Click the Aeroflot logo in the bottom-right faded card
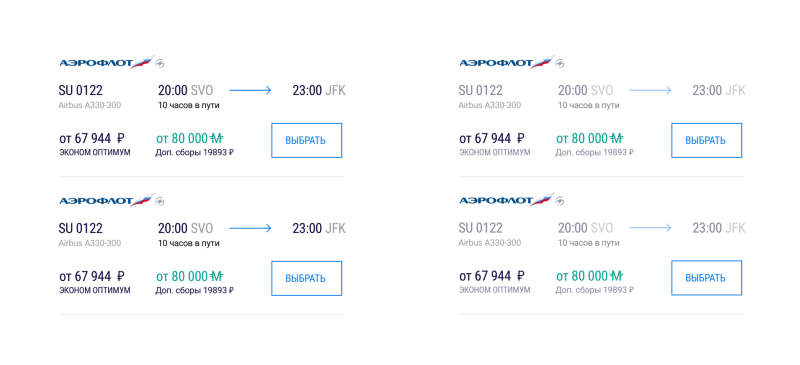800x365 pixels. click(x=507, y=200)
